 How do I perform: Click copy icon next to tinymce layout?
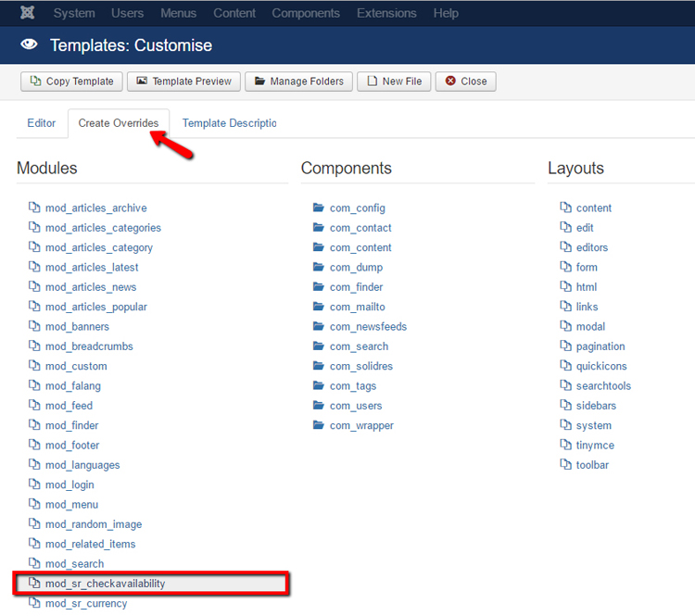point(565,445)
